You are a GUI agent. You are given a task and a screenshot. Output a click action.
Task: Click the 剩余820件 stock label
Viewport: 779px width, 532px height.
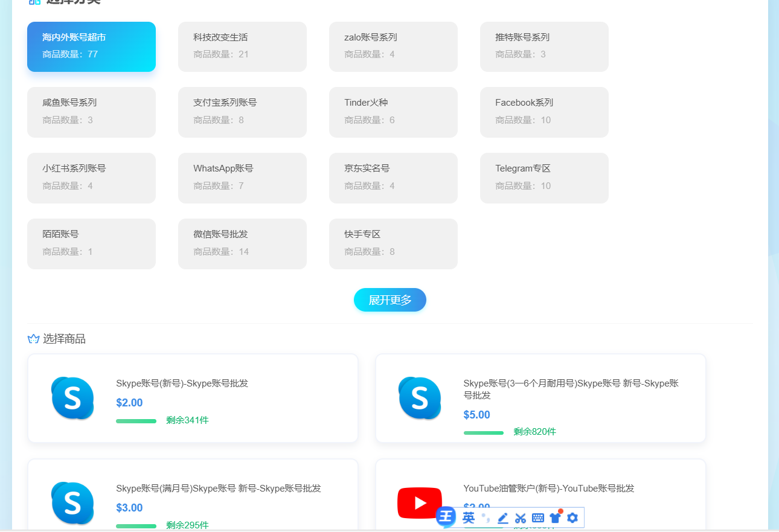[535, 432]
